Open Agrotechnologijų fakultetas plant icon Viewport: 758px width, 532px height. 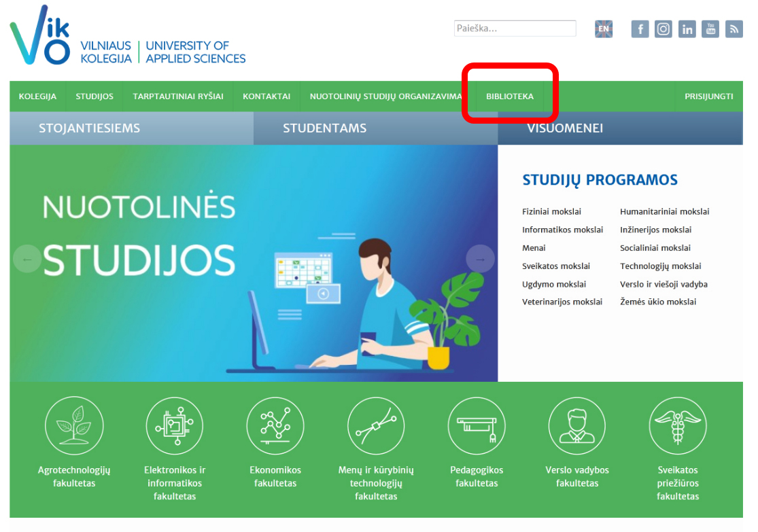point(74,426)
